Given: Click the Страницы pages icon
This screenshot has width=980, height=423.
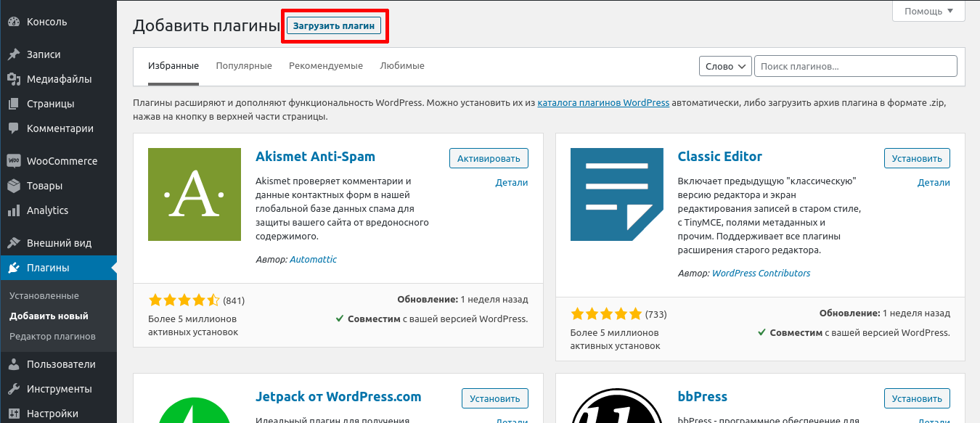Looking at the screenshot, I should [13, 104].
